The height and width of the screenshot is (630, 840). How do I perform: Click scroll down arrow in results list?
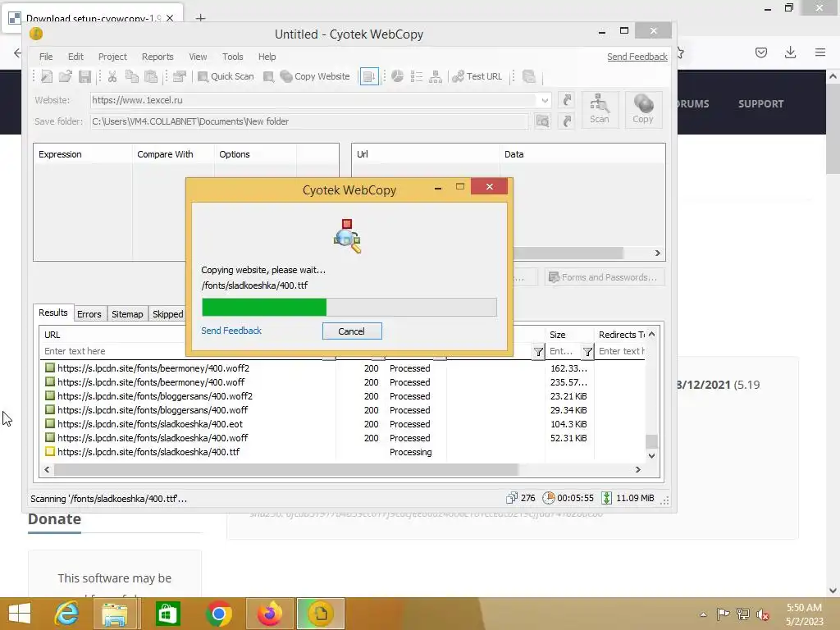(x=651, y=456)
